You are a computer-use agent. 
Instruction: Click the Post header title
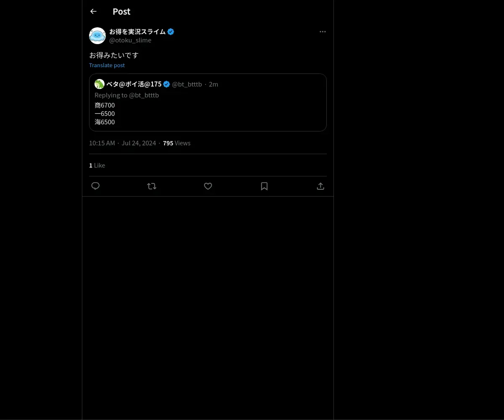121,11
